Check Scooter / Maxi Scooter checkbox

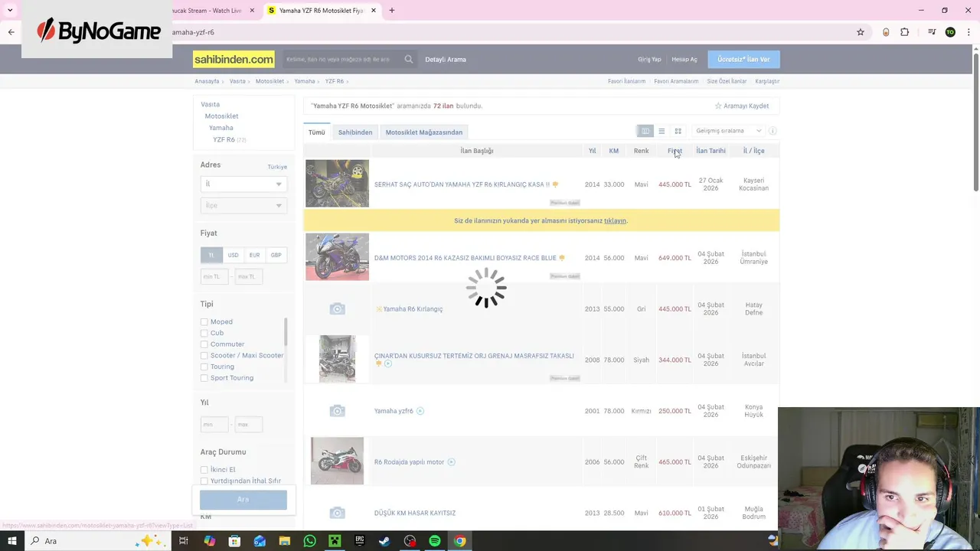point(204,355)
